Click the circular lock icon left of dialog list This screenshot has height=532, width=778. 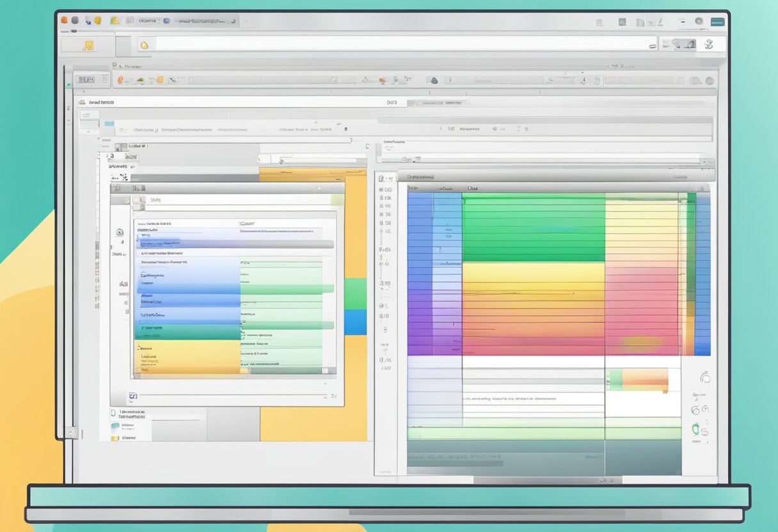point(120,234)
